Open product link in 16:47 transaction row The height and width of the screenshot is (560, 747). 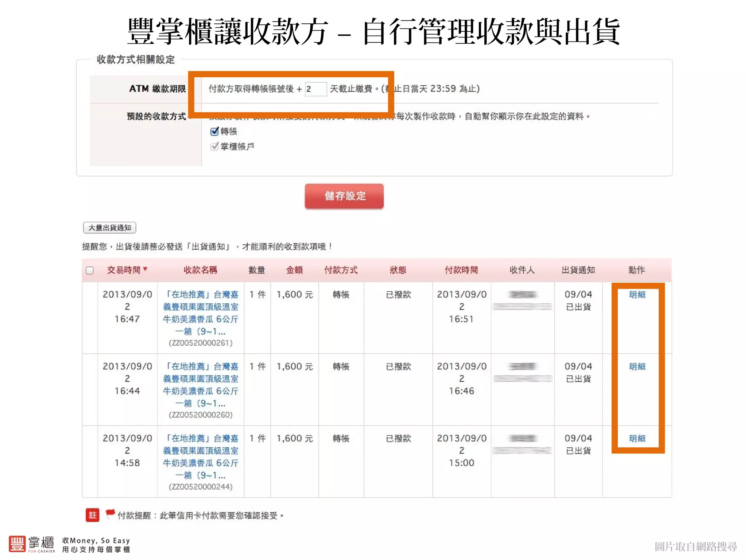[x=201, y=313]
